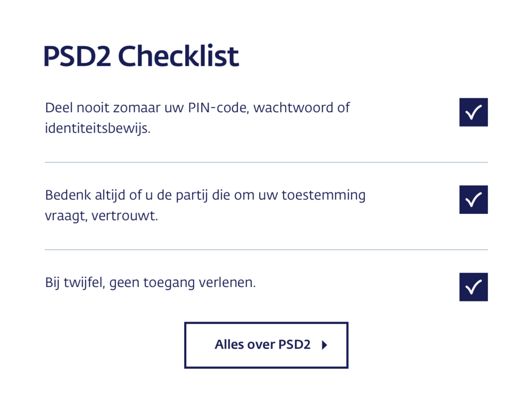Viewport: 532px width, 395px height.
Task: Click the 'PSD2' label inside the bottom button
Action: click(295, 345)
